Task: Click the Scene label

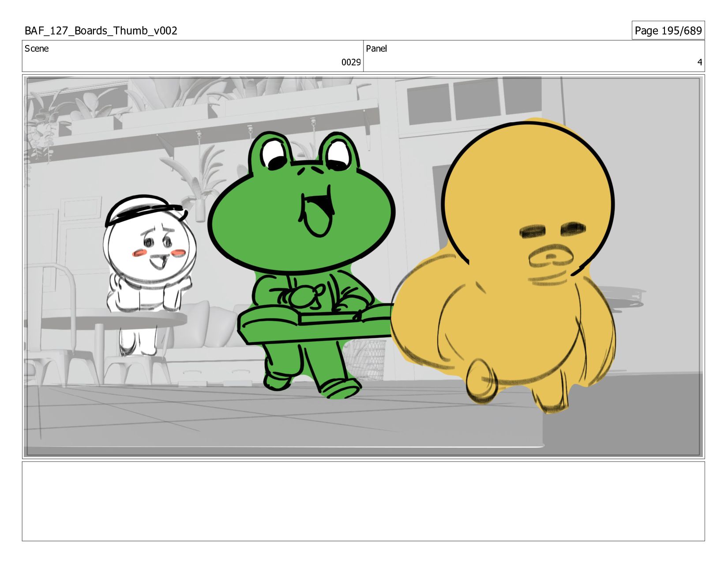Action: point(37,49)
